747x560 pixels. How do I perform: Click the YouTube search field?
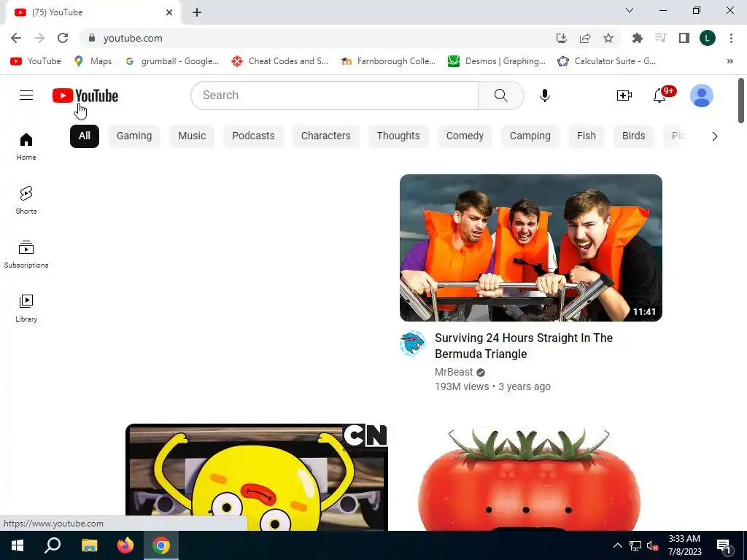pyautogui.click(x=334, y=96)
